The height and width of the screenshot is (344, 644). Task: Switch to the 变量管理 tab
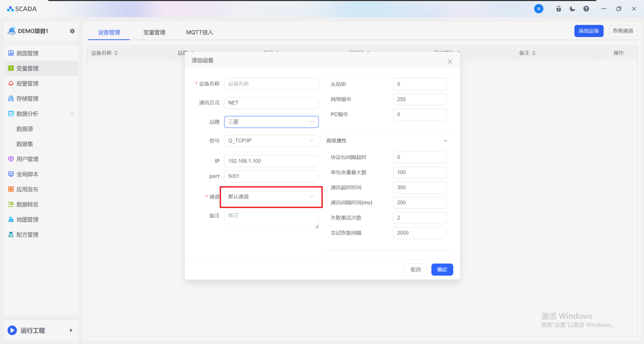pos(154,32)
